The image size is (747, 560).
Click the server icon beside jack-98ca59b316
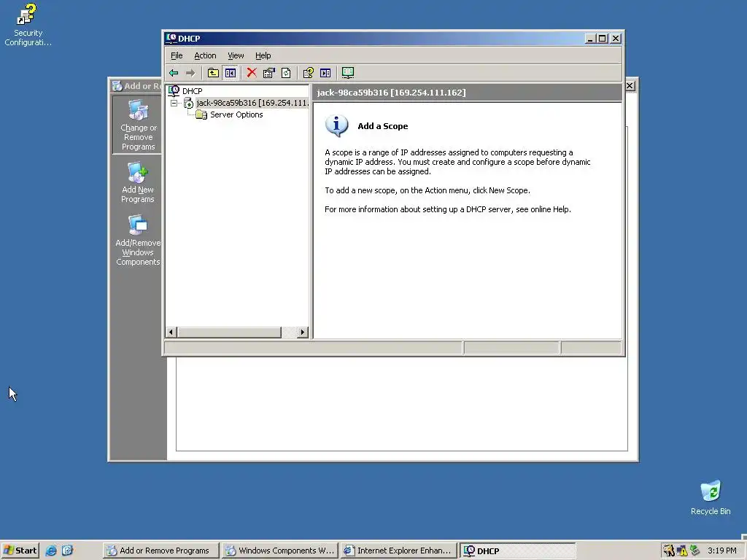(189, 103)
